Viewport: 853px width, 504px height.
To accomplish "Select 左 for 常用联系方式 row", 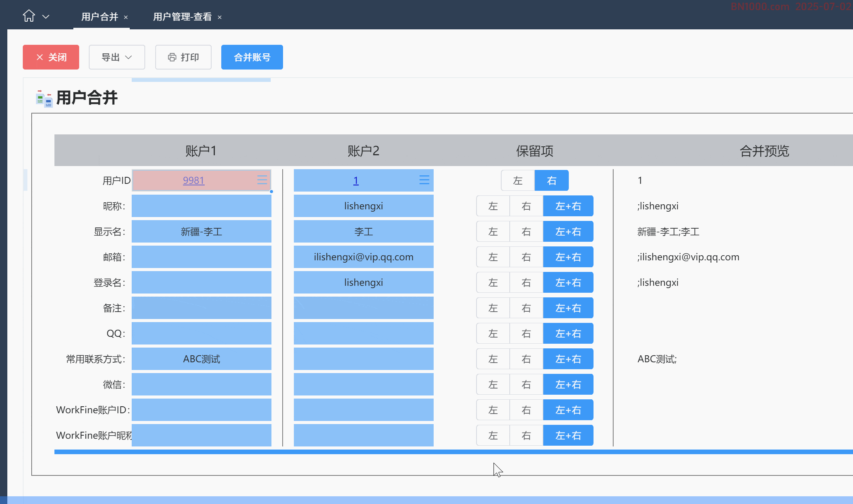I will (493, 359).
